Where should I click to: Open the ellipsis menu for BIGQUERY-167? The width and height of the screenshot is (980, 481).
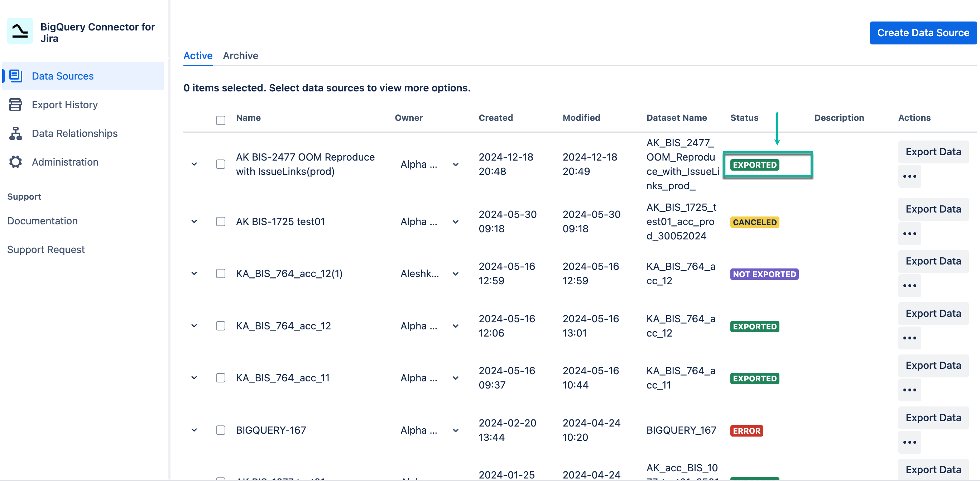click(910, 442)
